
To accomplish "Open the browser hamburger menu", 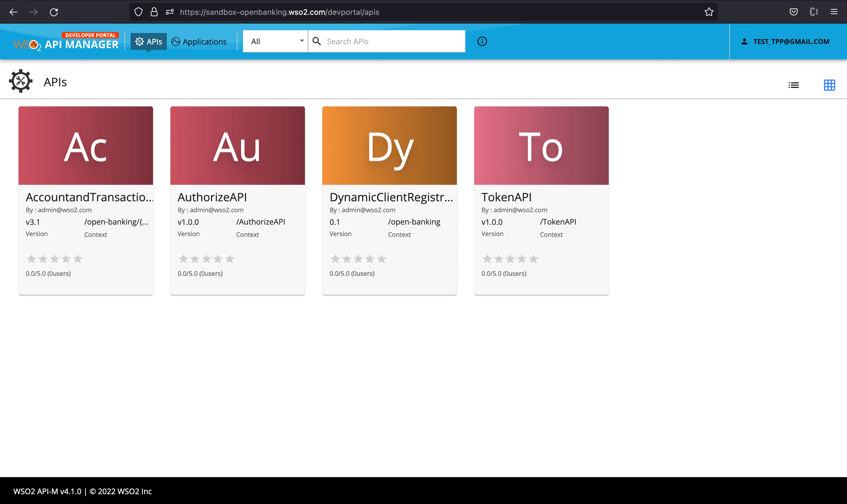I will [x=835, y=11].
